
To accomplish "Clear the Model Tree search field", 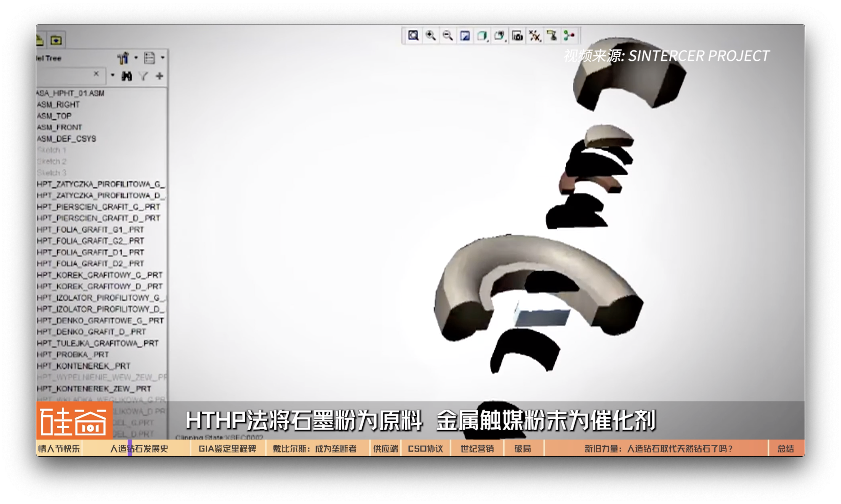I will [x=96, y=74].
